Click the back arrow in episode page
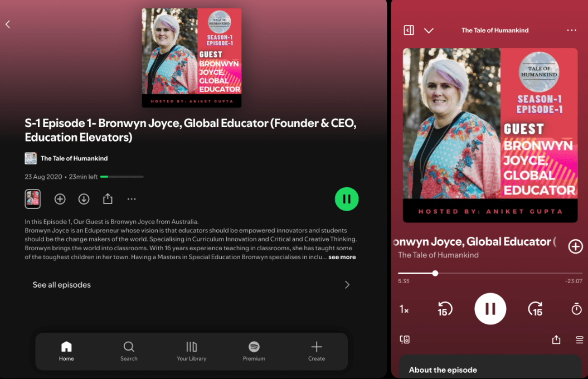The image size is (588, 379). 8,24
